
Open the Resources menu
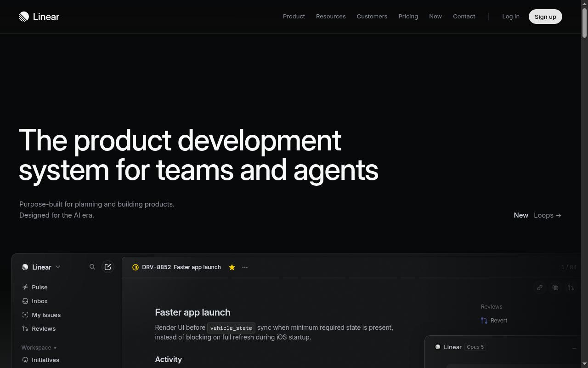pos(331,17)
